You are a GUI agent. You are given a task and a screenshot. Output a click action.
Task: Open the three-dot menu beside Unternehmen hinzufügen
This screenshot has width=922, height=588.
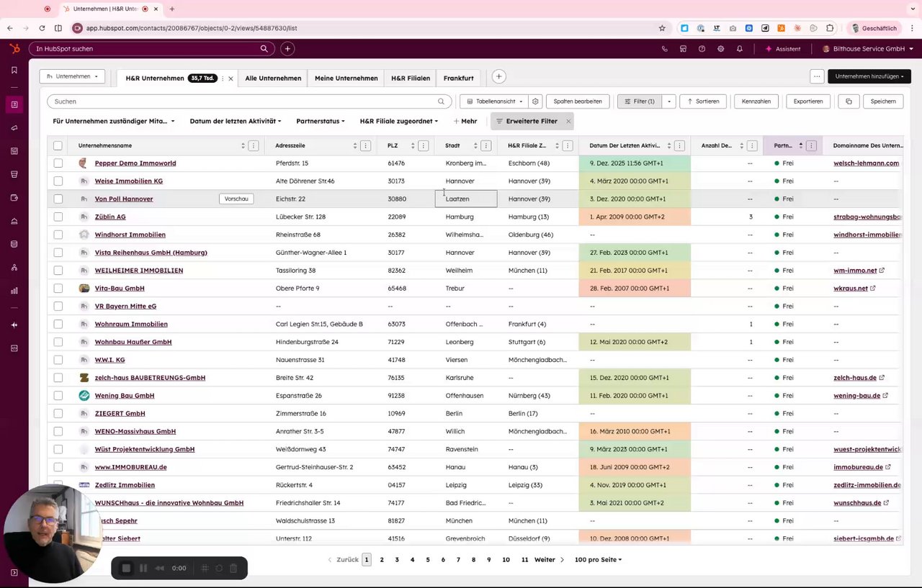click(x=816, y=76)
